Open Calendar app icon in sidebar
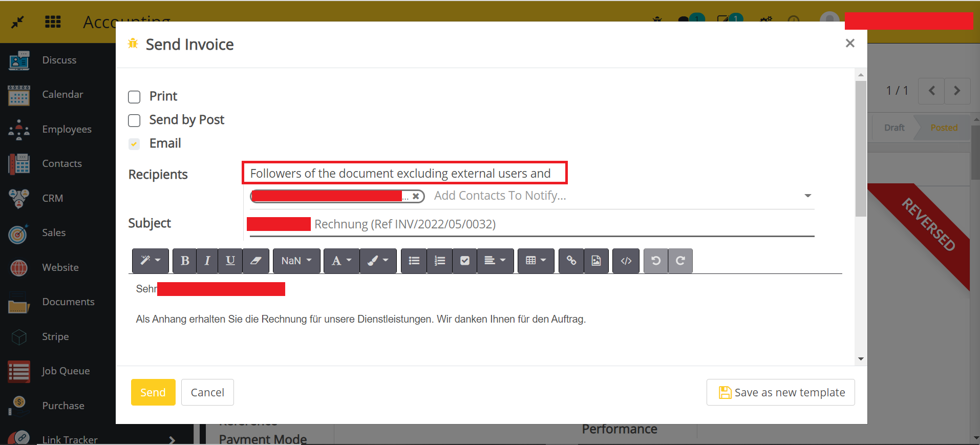Screen dimensions: 980x445 (19, 95)
